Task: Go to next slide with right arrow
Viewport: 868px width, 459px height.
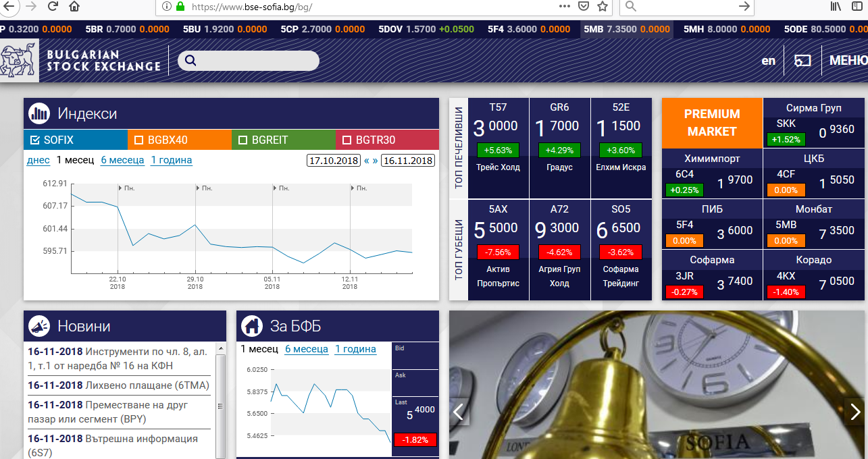Action: pyautogui.click(x=855, y=411)
